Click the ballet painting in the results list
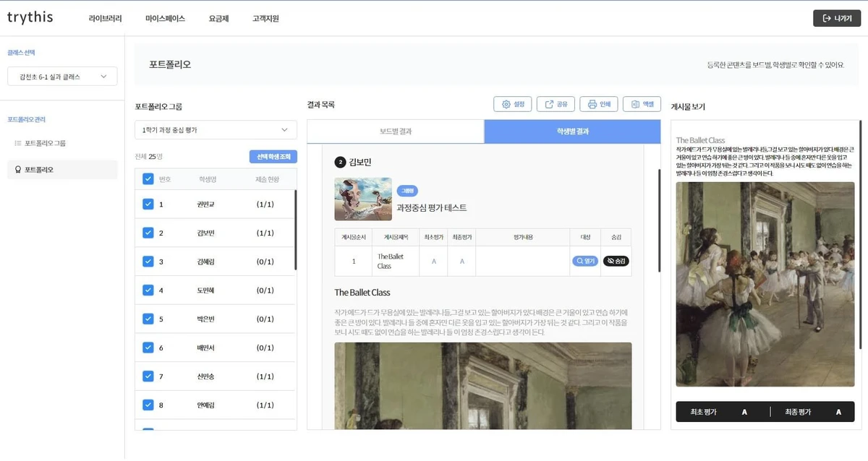Screen dimensions: 868x461 tap(483, 386)
